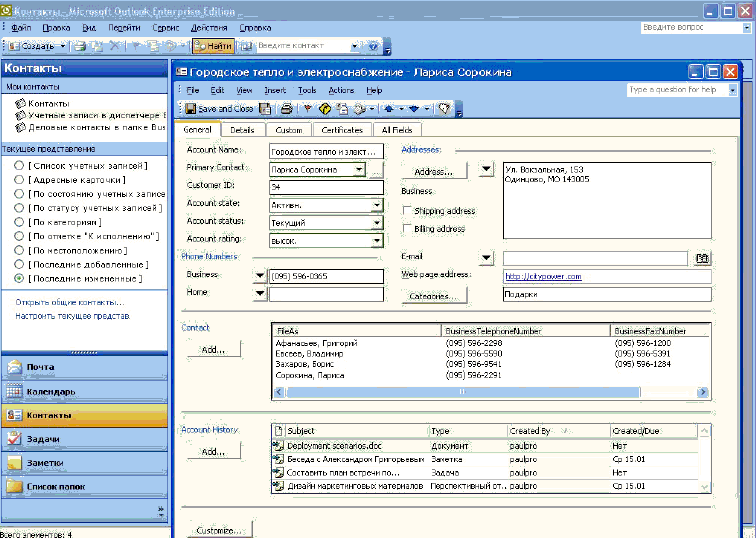Select По состоянию учетных записей view

tap(90, 194)
